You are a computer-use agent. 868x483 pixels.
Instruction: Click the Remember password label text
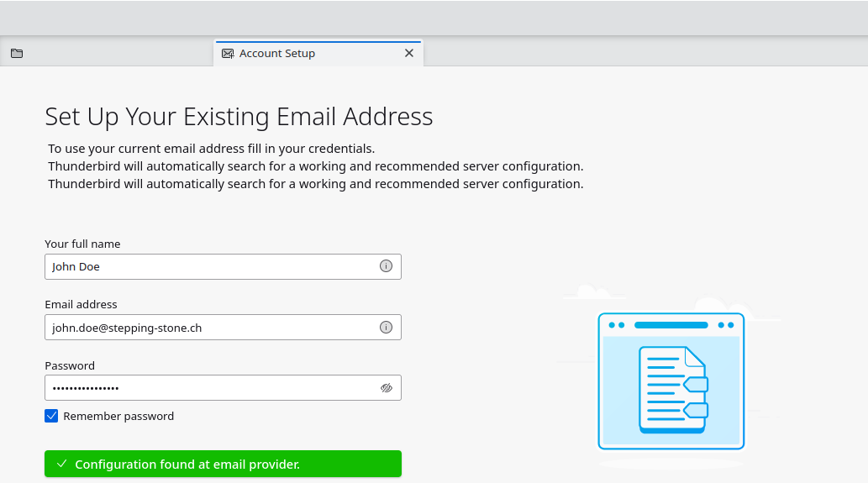(118, 417)
